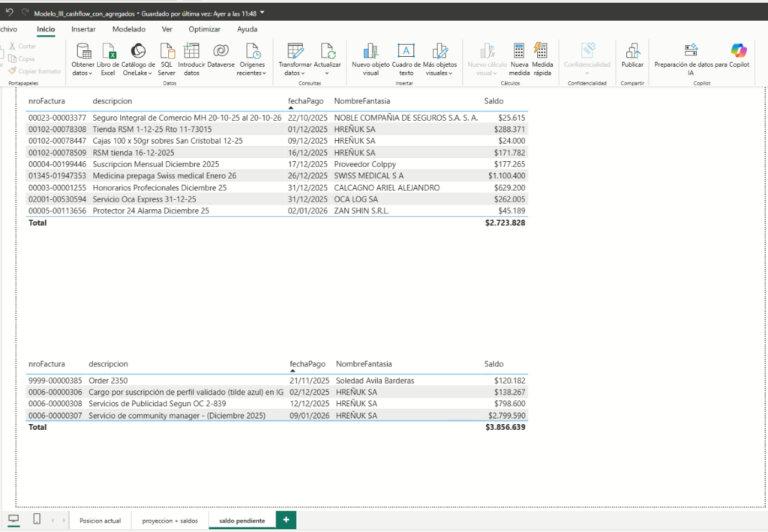Insert a Cuadro de texto

pyautogui.click(x=406, y=52)
